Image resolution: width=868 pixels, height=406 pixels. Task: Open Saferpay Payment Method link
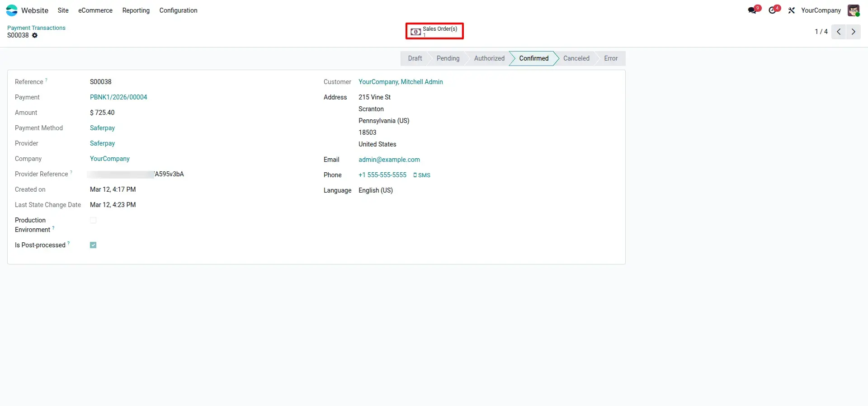(x=102, y=128)
